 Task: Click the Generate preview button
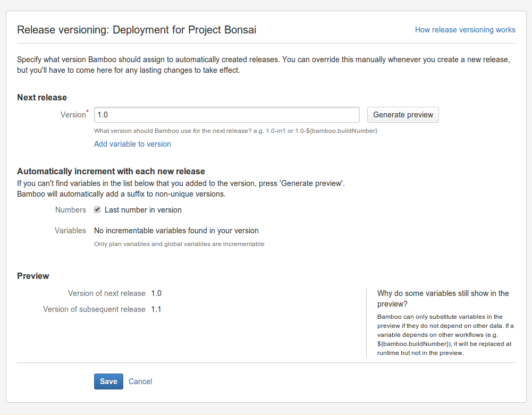[403, 115]
